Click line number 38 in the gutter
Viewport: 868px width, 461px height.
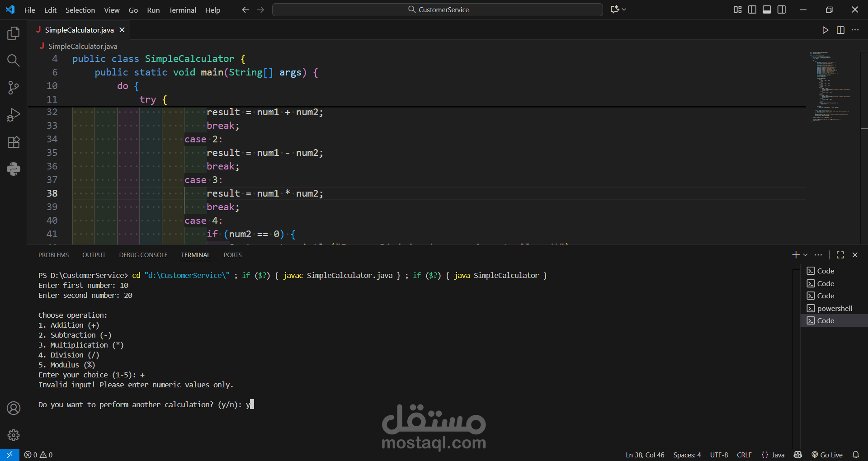(52, 193)
